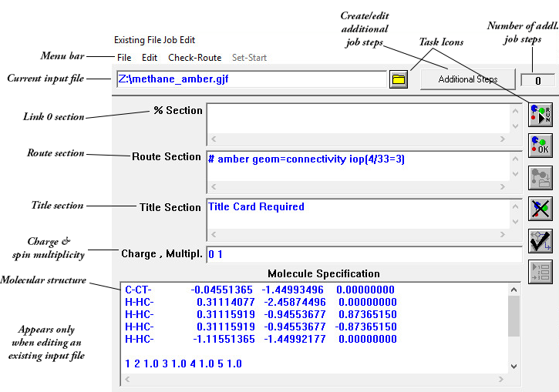Click the greyed numbered-list task icon

click(540, 272)
